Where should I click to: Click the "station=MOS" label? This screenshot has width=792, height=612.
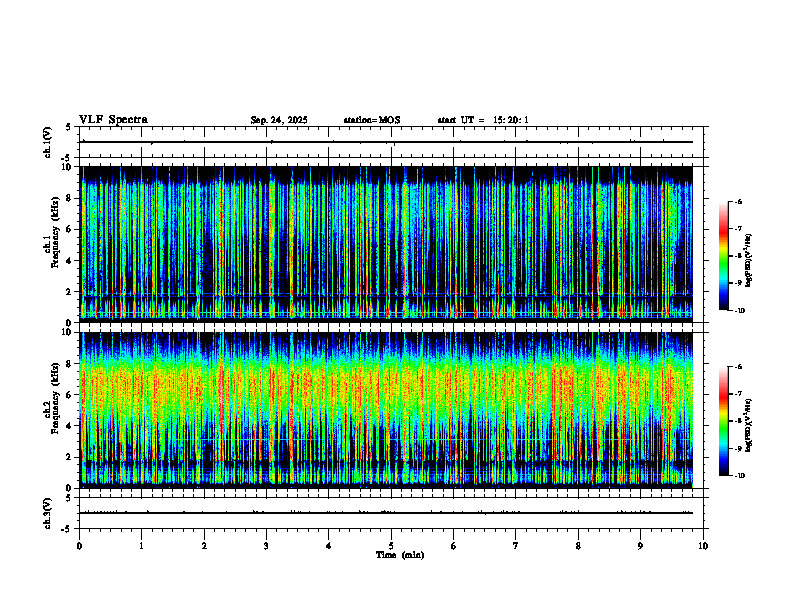coord(372,120)
